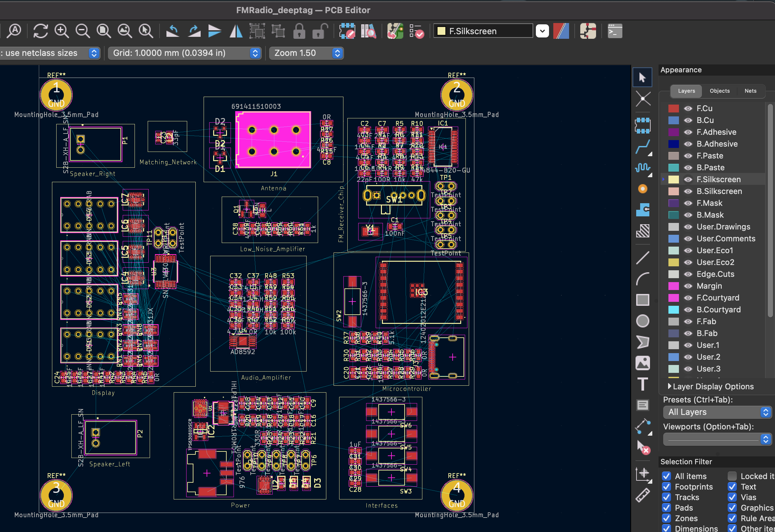Uncheck the Vias checkbox
The height and width of the screenshot is (532, 775).
click(x=732, y=497)
